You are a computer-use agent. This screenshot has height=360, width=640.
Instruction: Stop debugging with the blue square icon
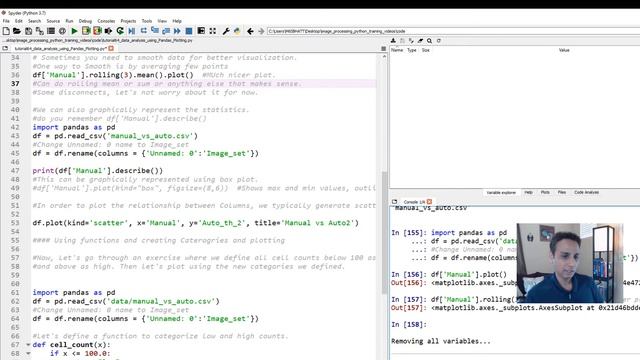click(x=189, y=31)
